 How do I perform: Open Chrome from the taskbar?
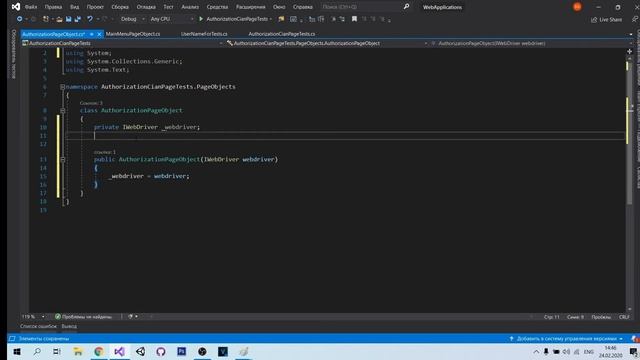[x=99, y=351]
